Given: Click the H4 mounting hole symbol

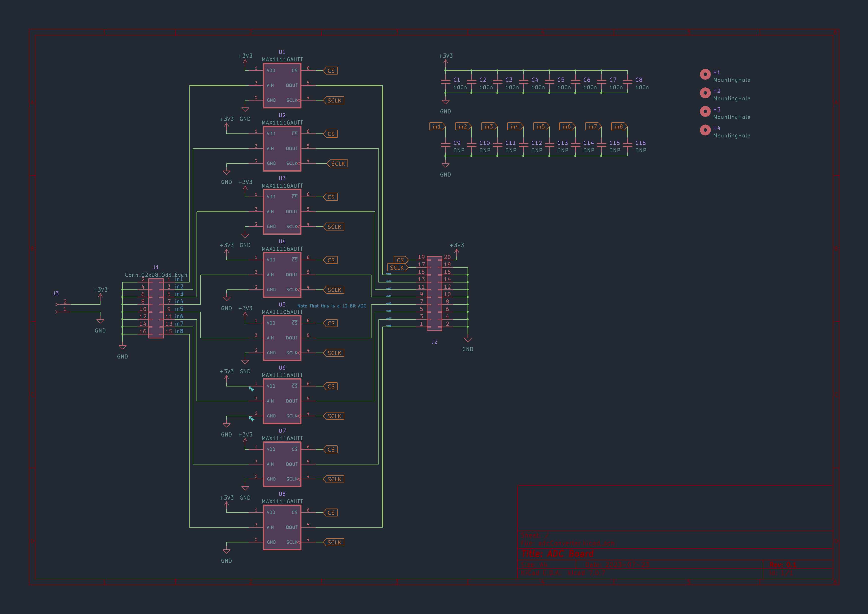Looking at the screenshot, I should point(705,130).
